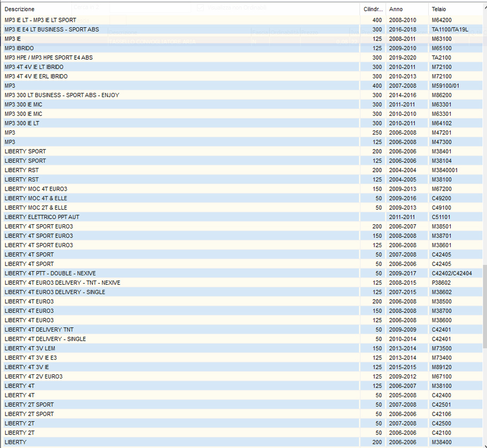The width and height of the screenshot is (487, 448).
Task: Select LIBERTY ELETTRICO PPT AUT row
Action: click(x=242, y=217)
